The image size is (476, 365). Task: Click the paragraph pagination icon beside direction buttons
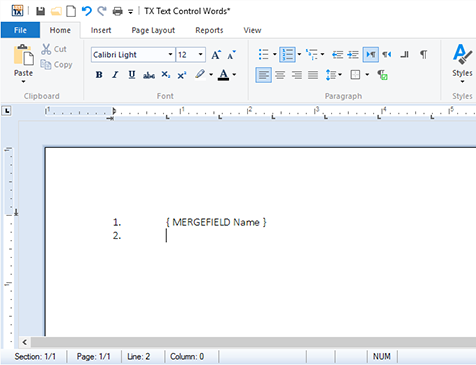(405, 54)
